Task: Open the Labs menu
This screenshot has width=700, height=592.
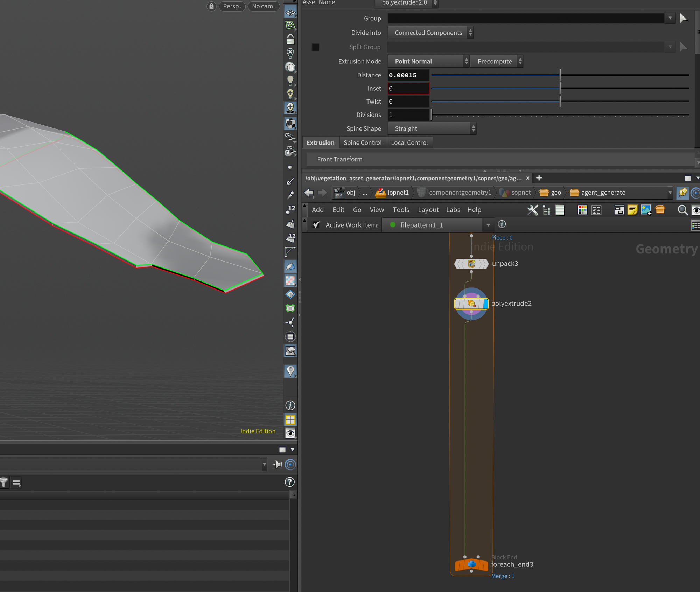Action: click(x=453, y=210)
